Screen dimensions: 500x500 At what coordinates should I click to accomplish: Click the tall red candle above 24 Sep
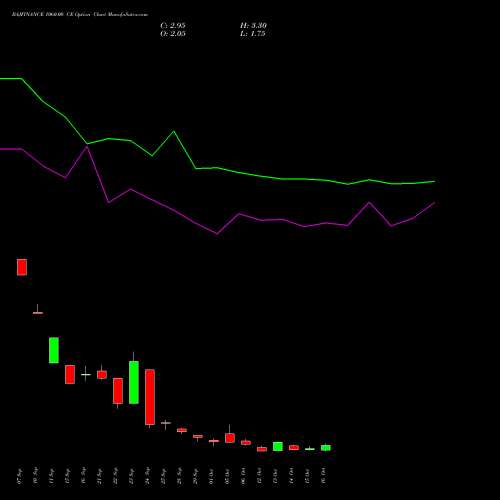click(150, 397)
